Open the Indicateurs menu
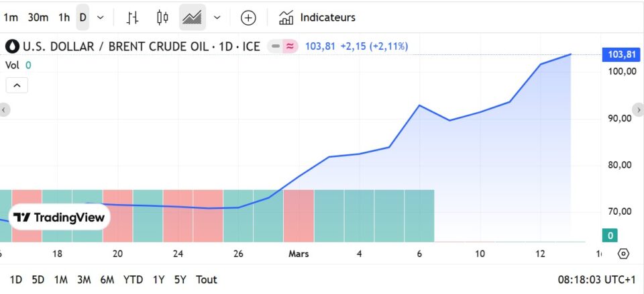The height and width of the screenshot is (294, 644). pos(317,17)
